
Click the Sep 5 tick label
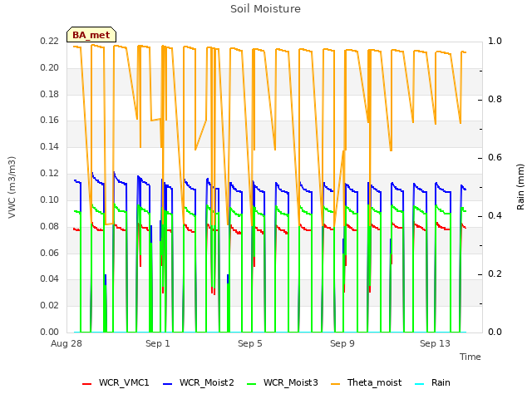click(250, 343)
